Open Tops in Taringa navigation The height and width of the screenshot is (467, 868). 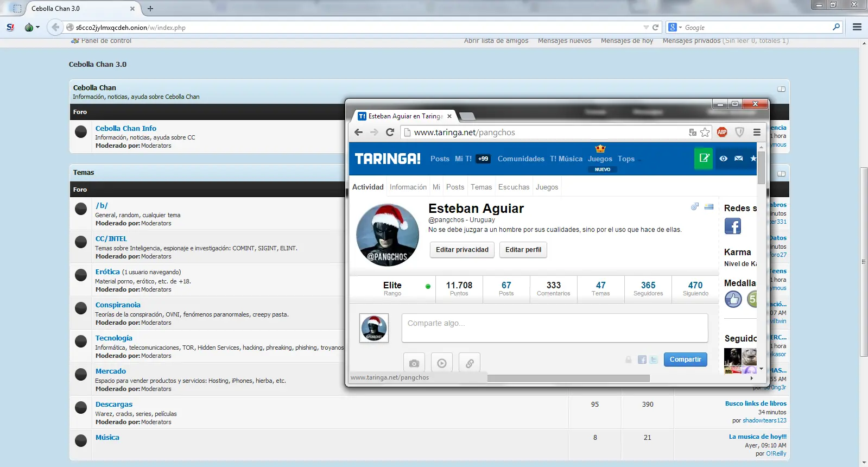[626, 159]
